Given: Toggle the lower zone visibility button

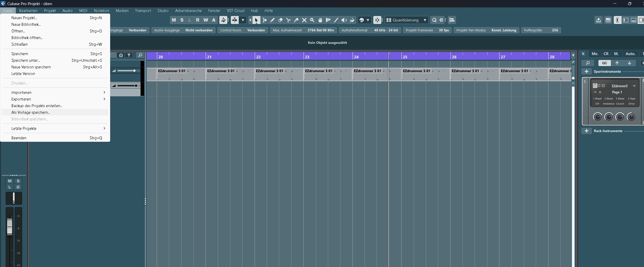Looking at the screenshot, I should pos(634,20).
